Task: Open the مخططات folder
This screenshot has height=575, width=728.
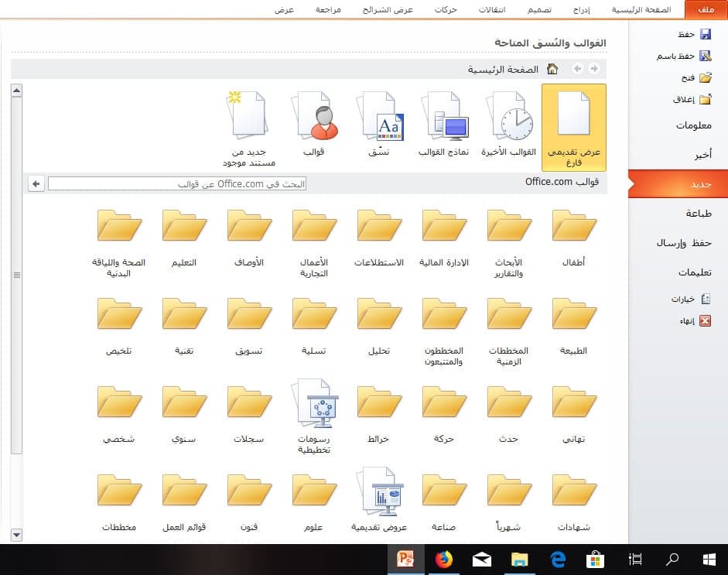Action: point(119,502)
